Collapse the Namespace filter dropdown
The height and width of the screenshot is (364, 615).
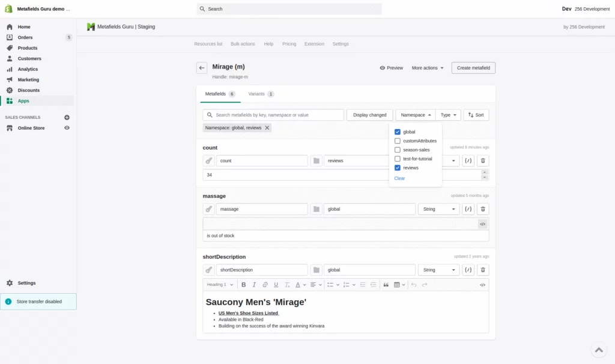tap(416, 115)
